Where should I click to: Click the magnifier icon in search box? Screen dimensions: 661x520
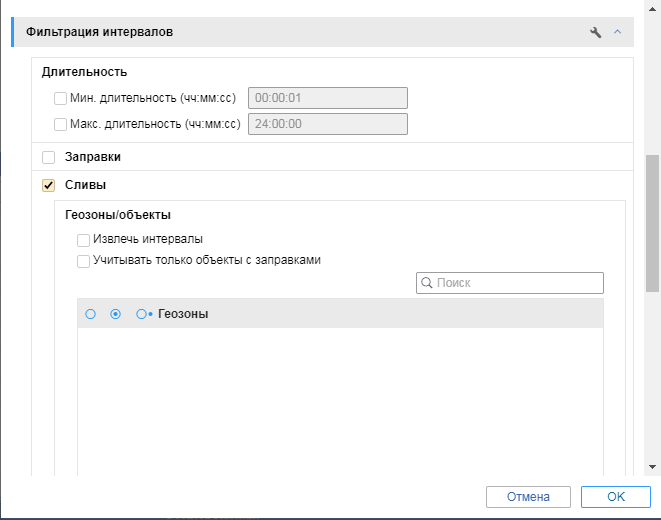pos(427,283)
